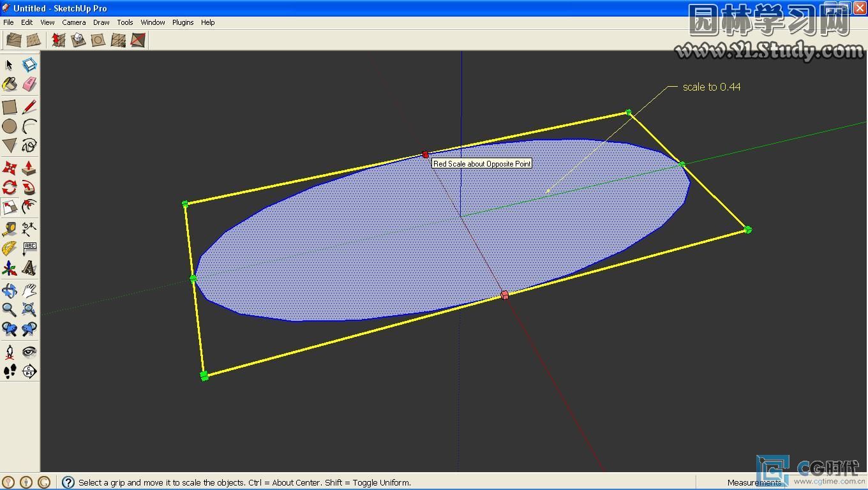Select the Offset tool
The image size is (868, 490).
(29, 207)
